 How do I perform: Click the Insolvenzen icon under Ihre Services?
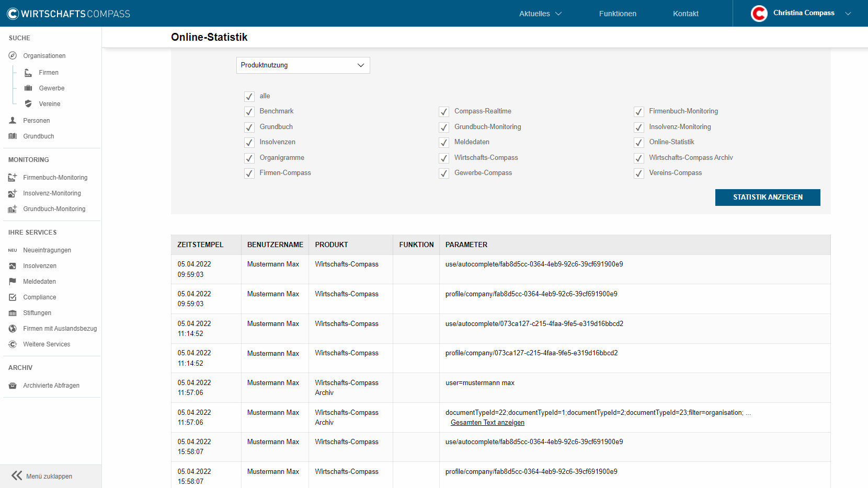click(13, 266)
